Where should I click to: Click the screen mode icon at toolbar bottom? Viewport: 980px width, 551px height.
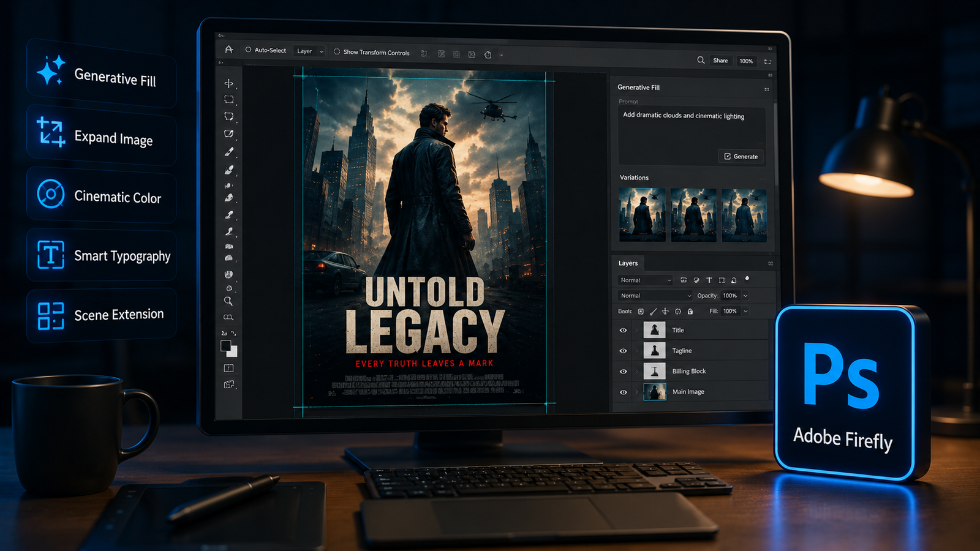pos(229,384)
